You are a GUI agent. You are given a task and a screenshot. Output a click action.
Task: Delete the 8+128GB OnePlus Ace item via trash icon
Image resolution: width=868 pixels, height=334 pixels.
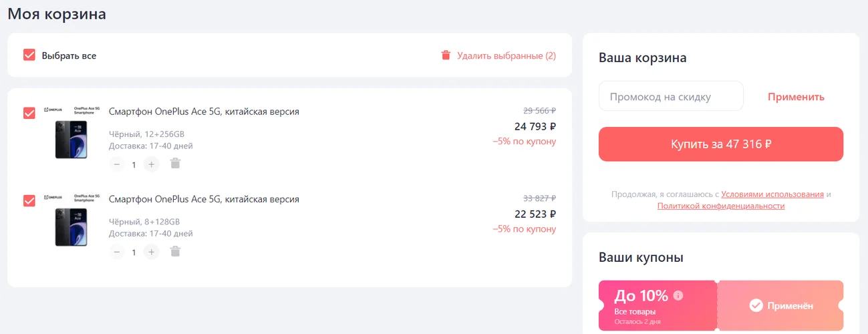175,251
